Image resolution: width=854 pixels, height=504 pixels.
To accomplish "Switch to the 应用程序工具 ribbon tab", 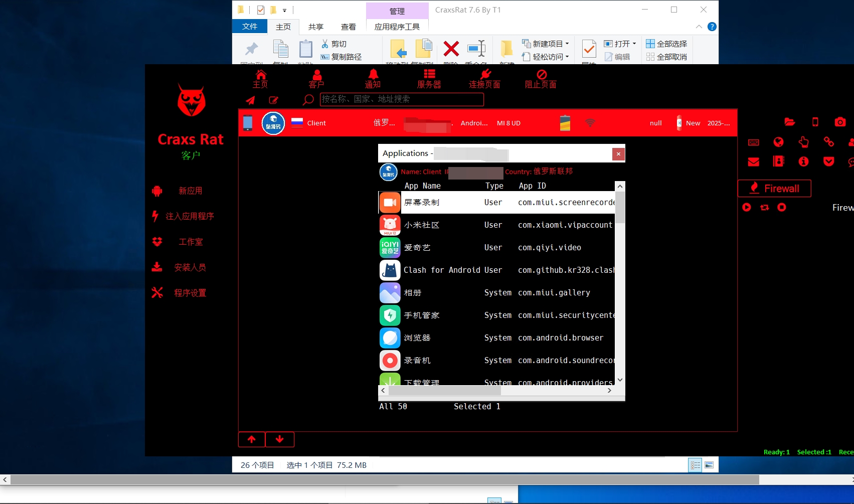I will pyautogui.click(x=397, y=27).
